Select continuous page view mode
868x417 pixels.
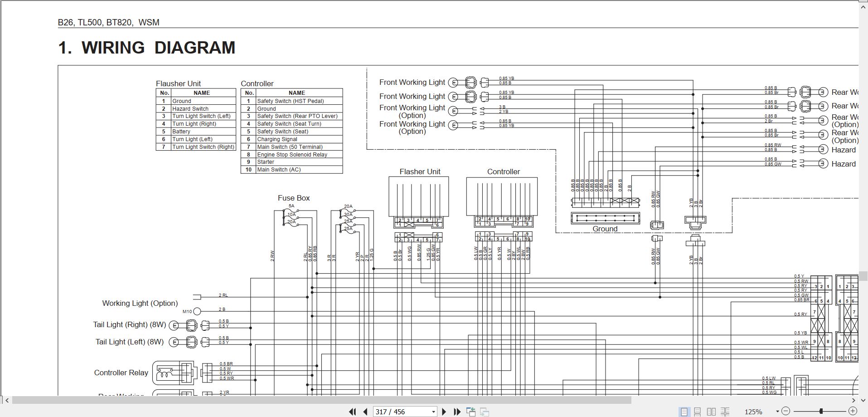coord(698,412)
